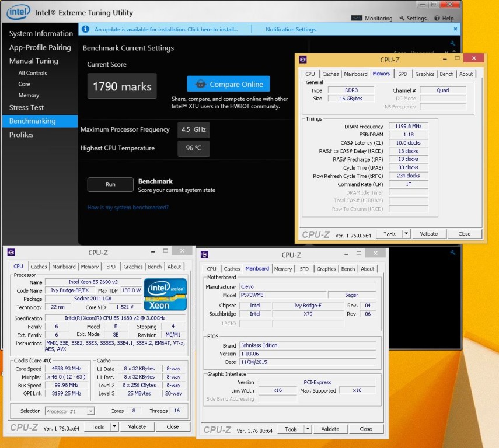Viewport: 499px width, 448px height.
Task: Select All Controls under Manual Tuning
Action: (x=33, y=73)
